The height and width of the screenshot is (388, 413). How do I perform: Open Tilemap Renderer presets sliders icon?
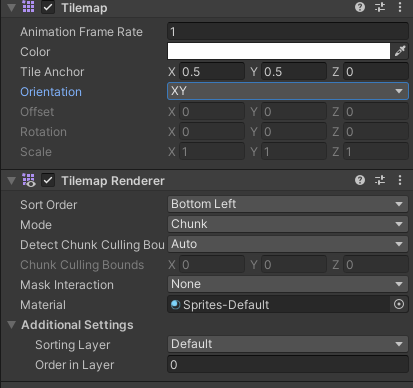pos(380,180)
